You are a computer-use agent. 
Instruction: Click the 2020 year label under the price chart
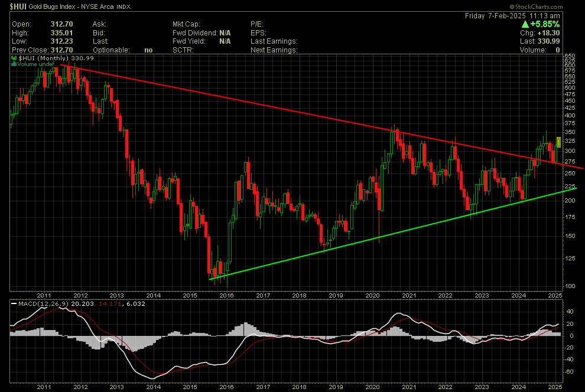pos(372,296)
